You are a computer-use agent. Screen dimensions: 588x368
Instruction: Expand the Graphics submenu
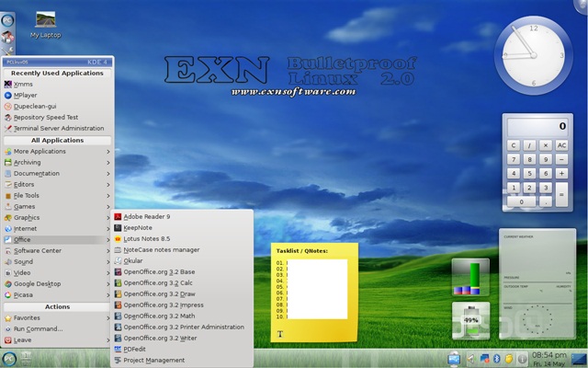(x=57, y=217)
